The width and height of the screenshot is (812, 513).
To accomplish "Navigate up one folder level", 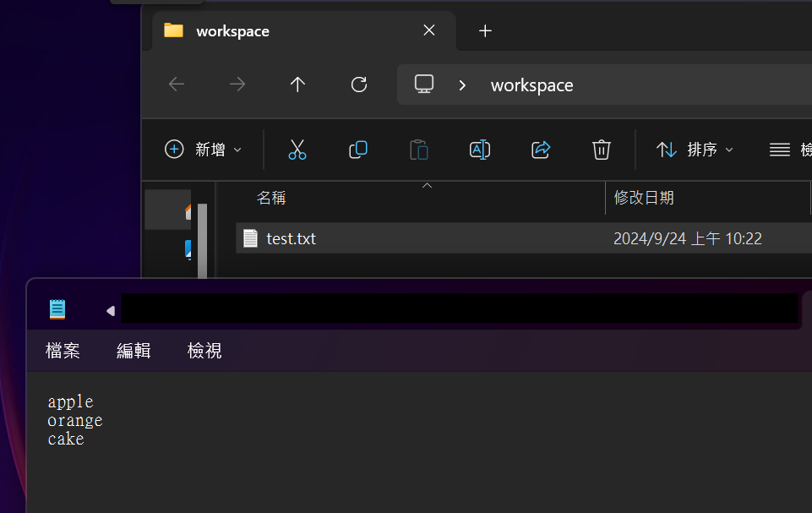I will click(x=297, y=84).
